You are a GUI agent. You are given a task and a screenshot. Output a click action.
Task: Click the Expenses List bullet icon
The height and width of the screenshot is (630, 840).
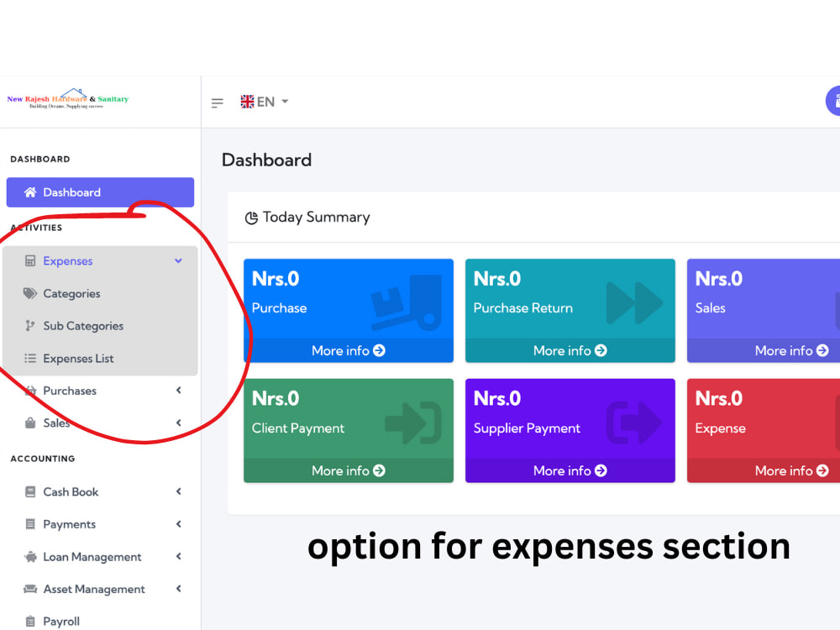point(30,359)
